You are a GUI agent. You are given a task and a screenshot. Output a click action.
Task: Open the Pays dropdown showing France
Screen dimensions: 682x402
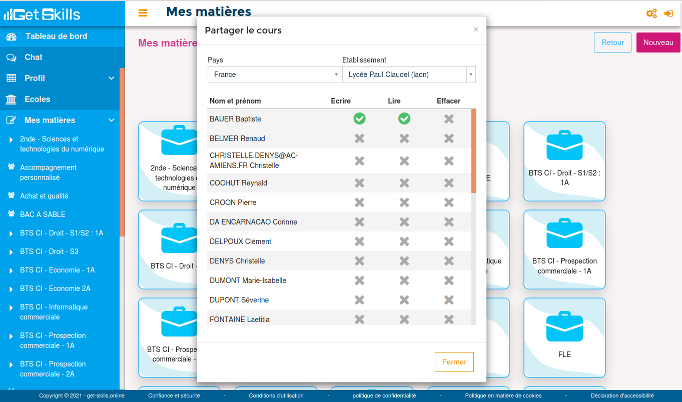(x=271, y=75)
